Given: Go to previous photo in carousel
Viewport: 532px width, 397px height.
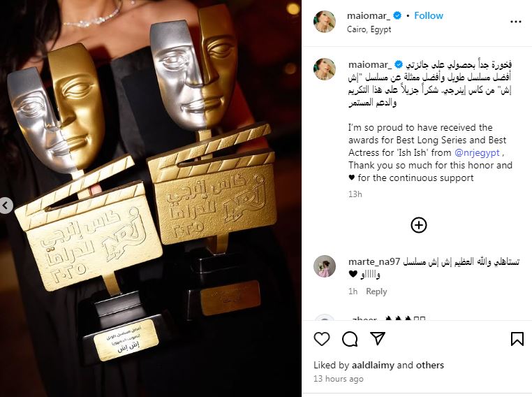Looking at the screenshot, I should (x=6, y=205).
